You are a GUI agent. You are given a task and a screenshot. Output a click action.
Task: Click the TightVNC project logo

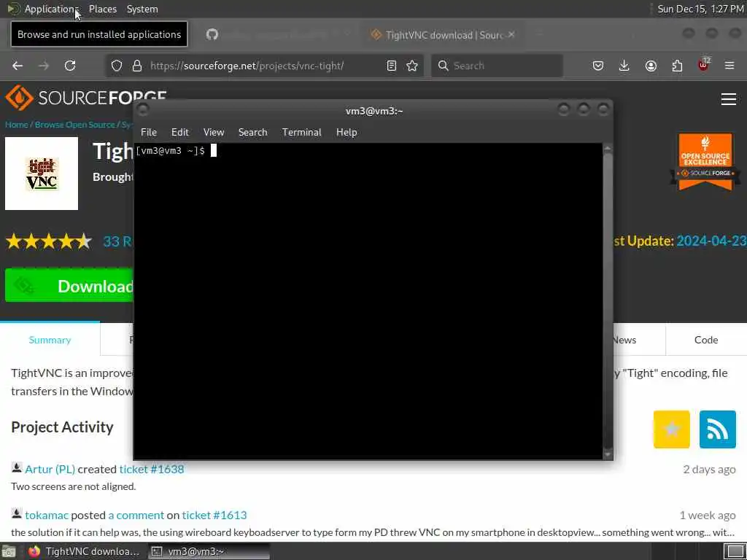point(42,174)
